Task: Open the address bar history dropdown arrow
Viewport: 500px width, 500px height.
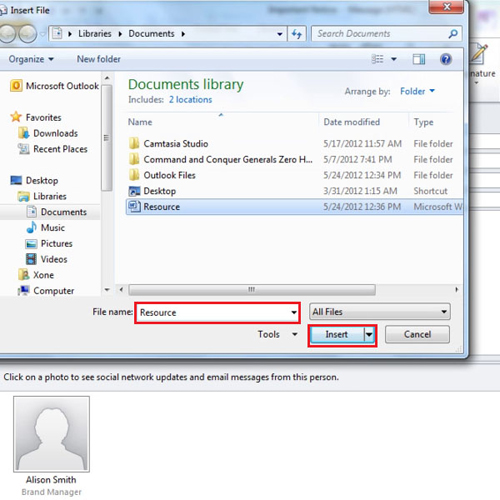Action: 280,34
